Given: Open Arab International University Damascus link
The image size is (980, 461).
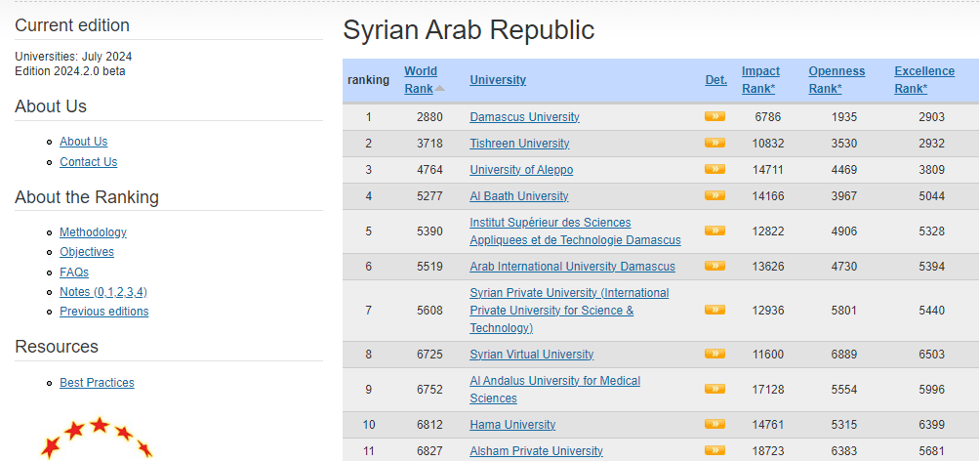Looking at the screenshot, I should tap(573, 267).
